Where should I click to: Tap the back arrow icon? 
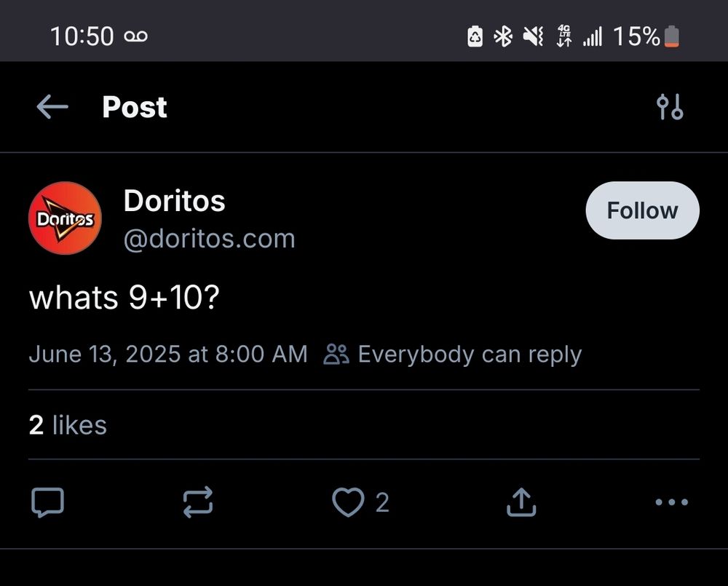(x=51, y=106)
